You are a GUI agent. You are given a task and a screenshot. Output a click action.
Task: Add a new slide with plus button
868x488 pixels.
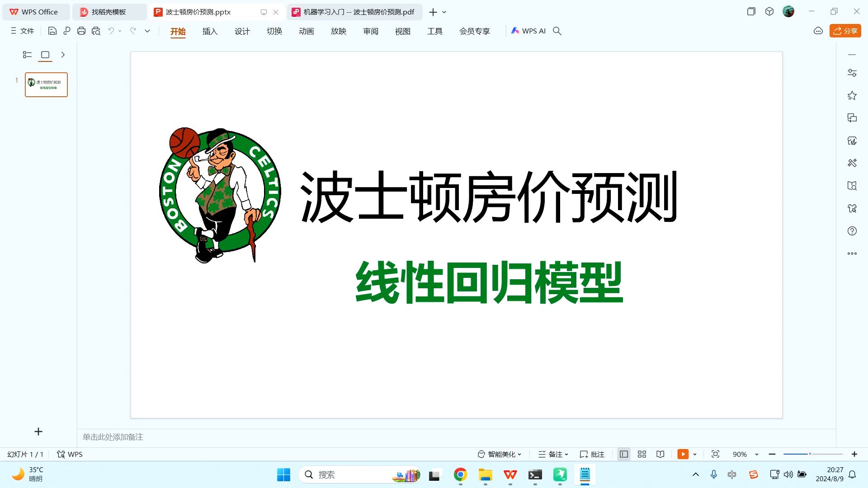(38, 432)
